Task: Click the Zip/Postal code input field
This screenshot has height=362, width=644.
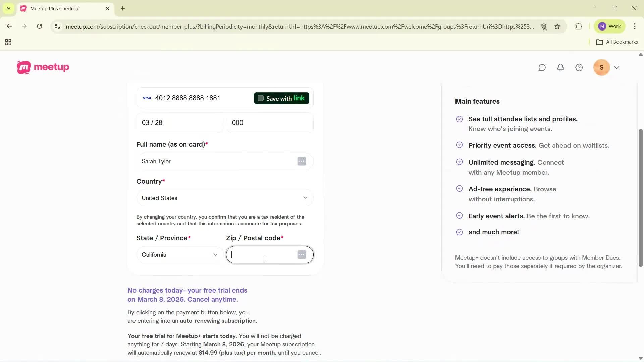Action: pos(265,255)
